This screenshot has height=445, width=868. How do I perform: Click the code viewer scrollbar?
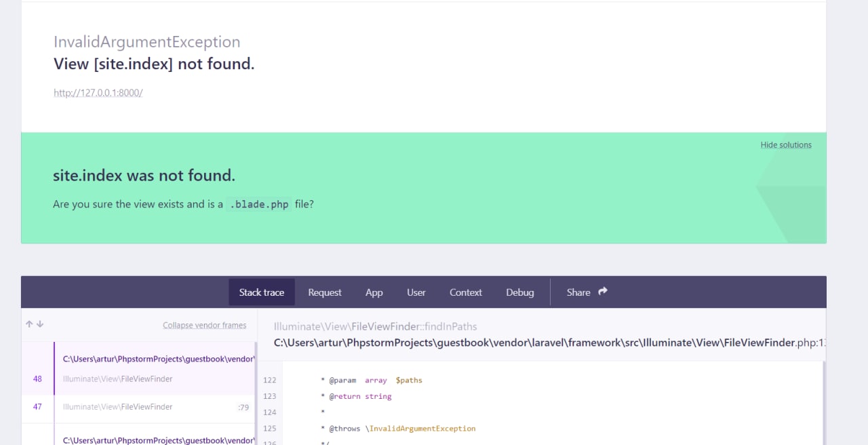pos(824,403)
